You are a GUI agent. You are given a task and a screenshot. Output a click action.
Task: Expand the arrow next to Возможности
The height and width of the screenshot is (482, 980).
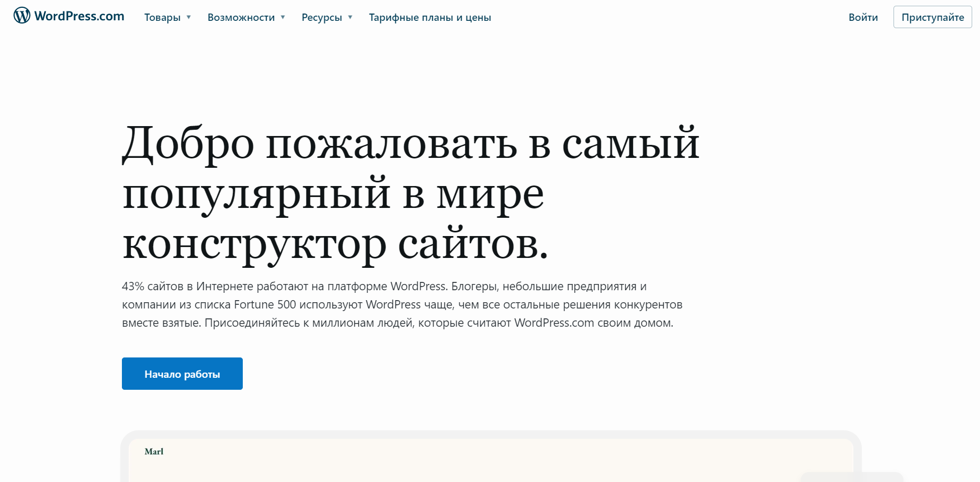pos(283,17)
